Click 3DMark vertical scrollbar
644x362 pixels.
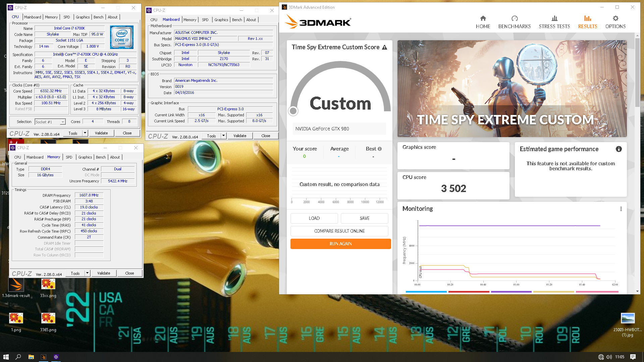[x=637, y=72]
